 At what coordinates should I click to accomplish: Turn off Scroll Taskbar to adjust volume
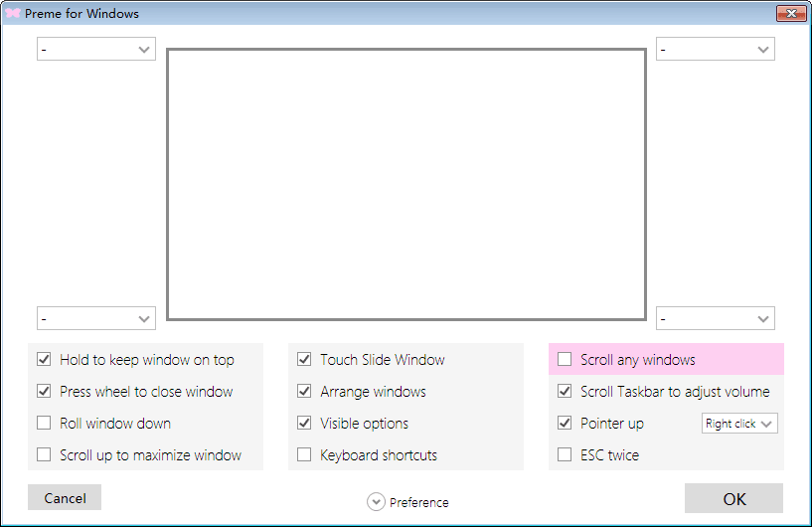click(x=565, y=392)
